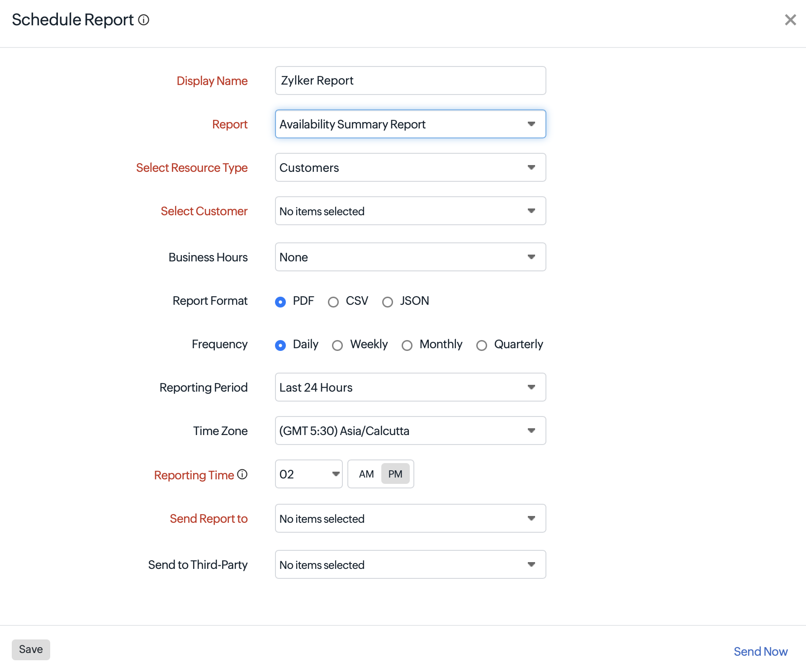Expand the Select Customer dropdown

410,211
